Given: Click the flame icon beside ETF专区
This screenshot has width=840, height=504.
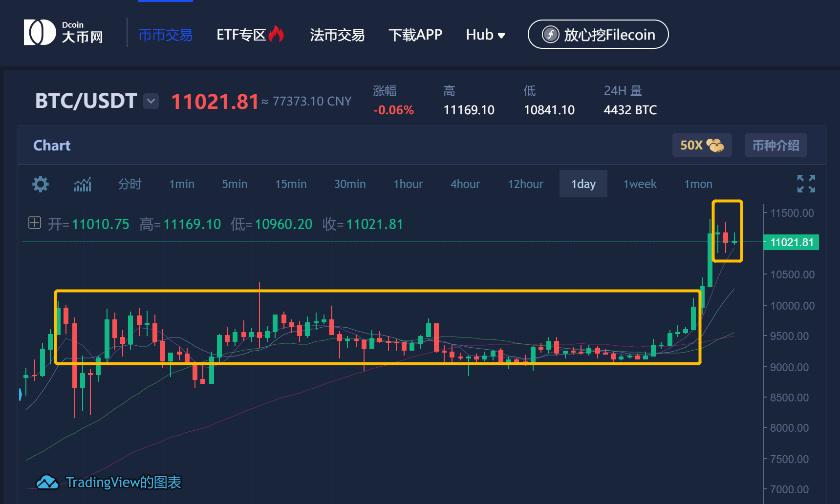Looking at the screenshot, I should [277, 34].
